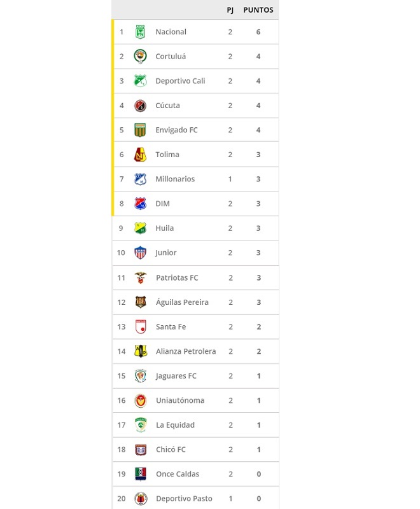Image resolution: width=420 pixels, height=509 pixels.
Task: Select the Junior striped shield icon
Action: [140, 253]
